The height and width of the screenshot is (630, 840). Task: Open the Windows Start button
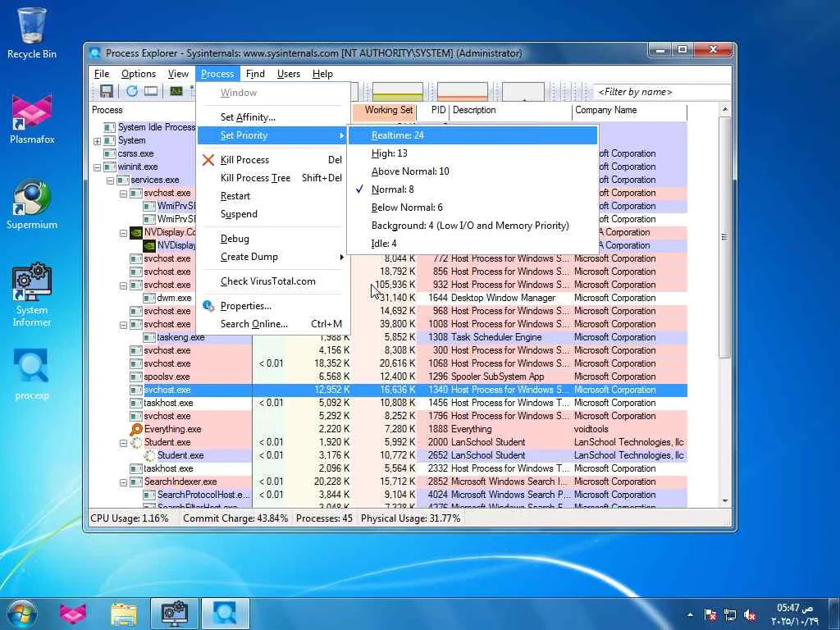pos(21,614)
